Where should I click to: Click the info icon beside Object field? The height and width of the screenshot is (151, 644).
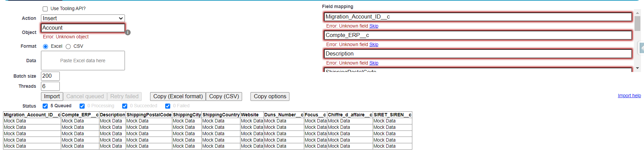coord(128,33)
